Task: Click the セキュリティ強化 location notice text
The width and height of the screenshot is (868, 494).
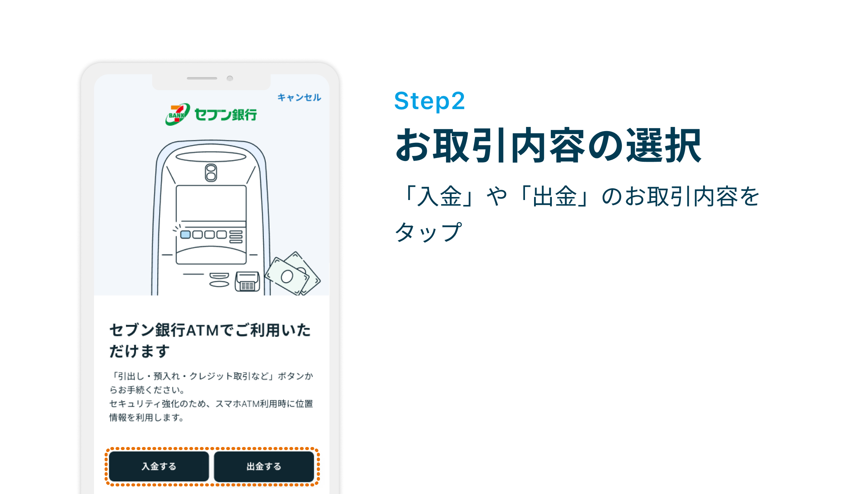Action: point(211,410)
